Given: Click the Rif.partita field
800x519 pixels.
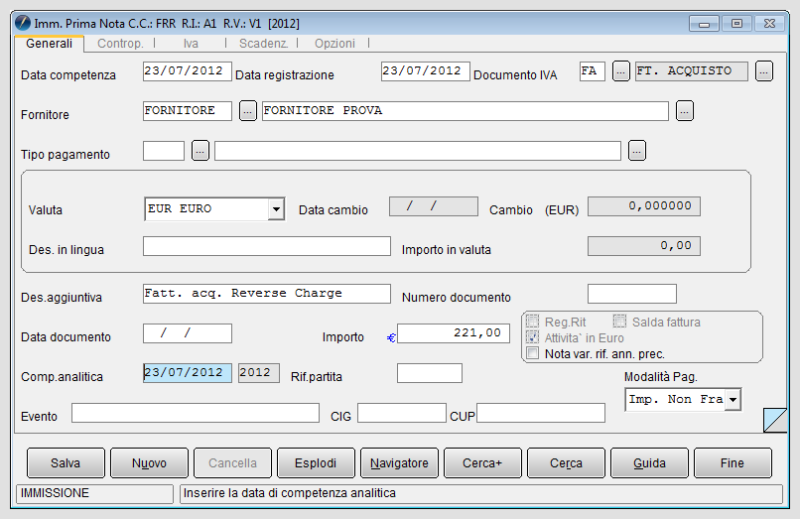Looking at the screenshot, I should (430, 373).
